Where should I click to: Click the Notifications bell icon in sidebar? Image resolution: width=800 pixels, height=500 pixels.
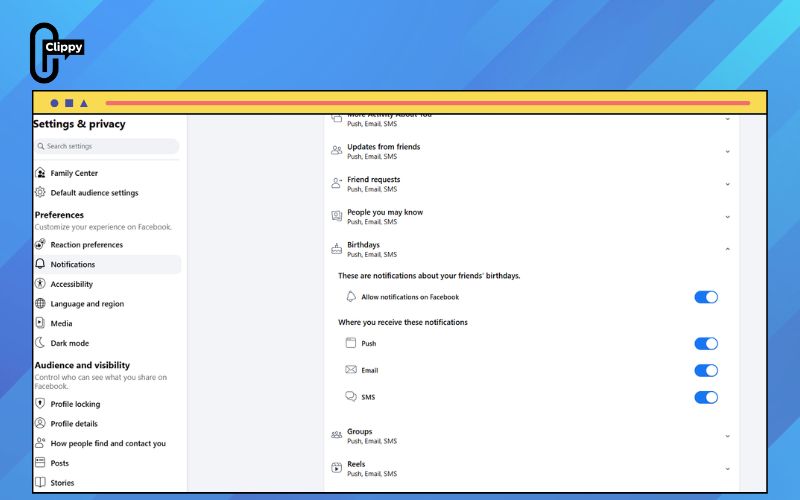pos(40,264)
